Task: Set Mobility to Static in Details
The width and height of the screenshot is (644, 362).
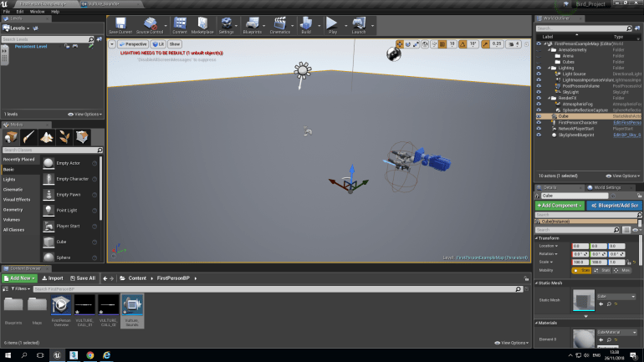Action: [581, 271]
